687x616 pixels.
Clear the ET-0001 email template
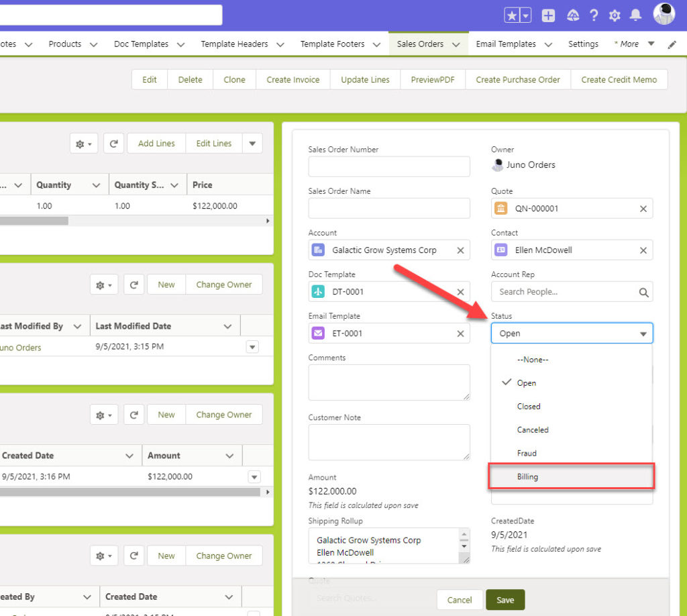pos(460,333)
